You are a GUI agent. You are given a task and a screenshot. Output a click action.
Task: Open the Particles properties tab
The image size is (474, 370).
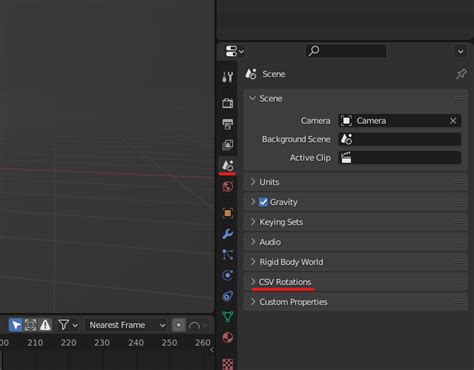[228, 255]
